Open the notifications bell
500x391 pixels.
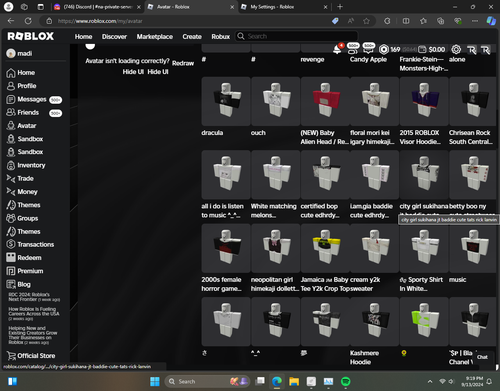[x=337, y=50]
